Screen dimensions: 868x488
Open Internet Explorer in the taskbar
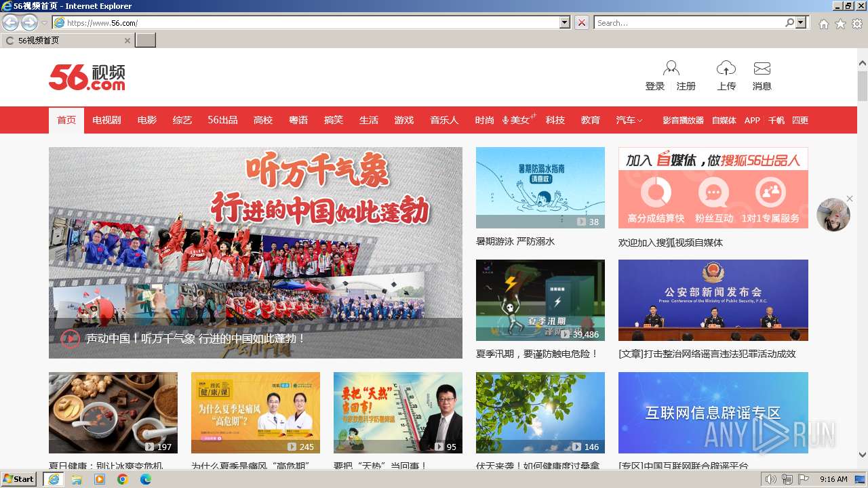click(53, 479)
